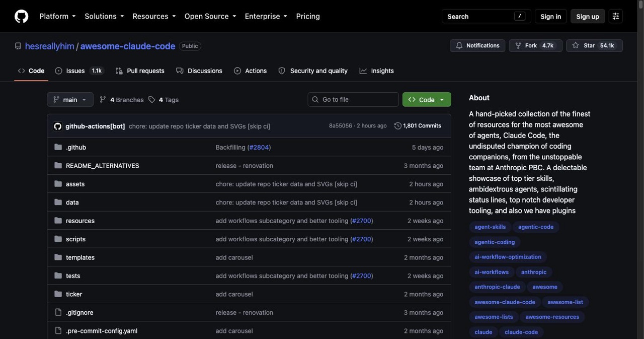Click the awesome-list topic tag
Viewport: 644px width, 339px height.
click(x=565, y=302)
